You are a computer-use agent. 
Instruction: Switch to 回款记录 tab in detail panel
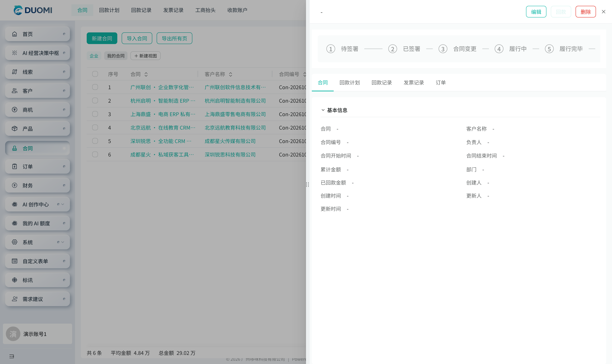(381, 83)
